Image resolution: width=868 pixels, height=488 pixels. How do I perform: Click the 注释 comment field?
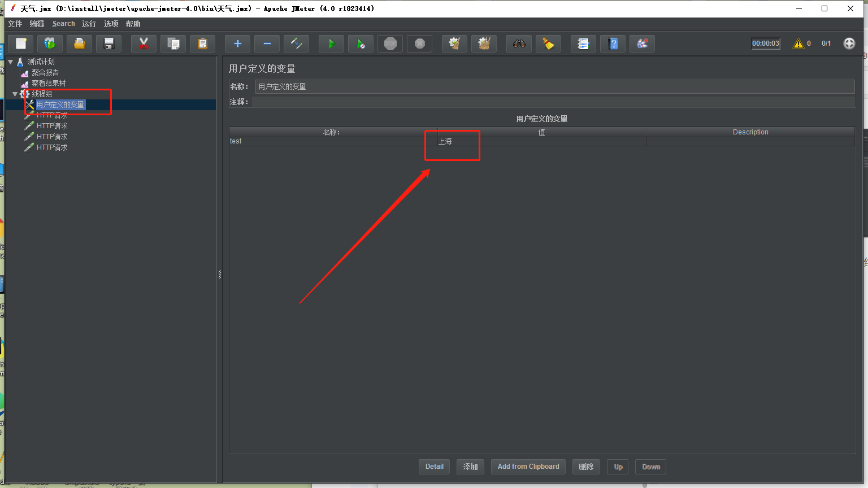coord(553,102)
